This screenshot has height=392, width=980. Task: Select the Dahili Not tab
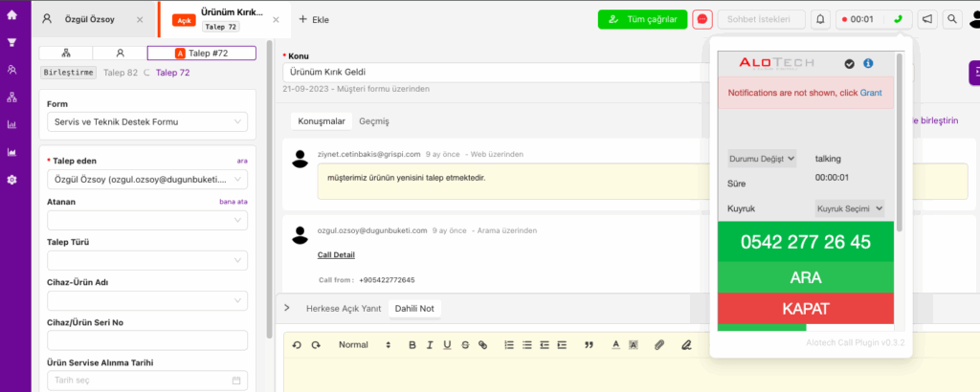(414, 309)
